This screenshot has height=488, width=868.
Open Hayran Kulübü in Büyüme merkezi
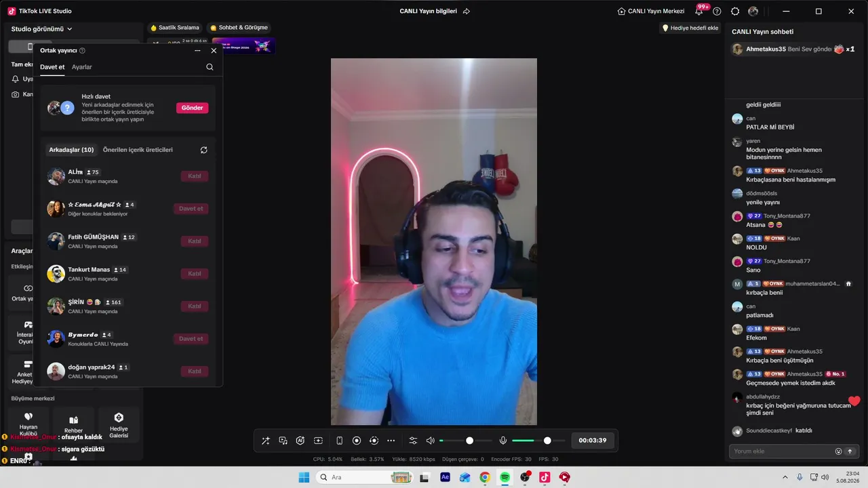pos(28,423)
